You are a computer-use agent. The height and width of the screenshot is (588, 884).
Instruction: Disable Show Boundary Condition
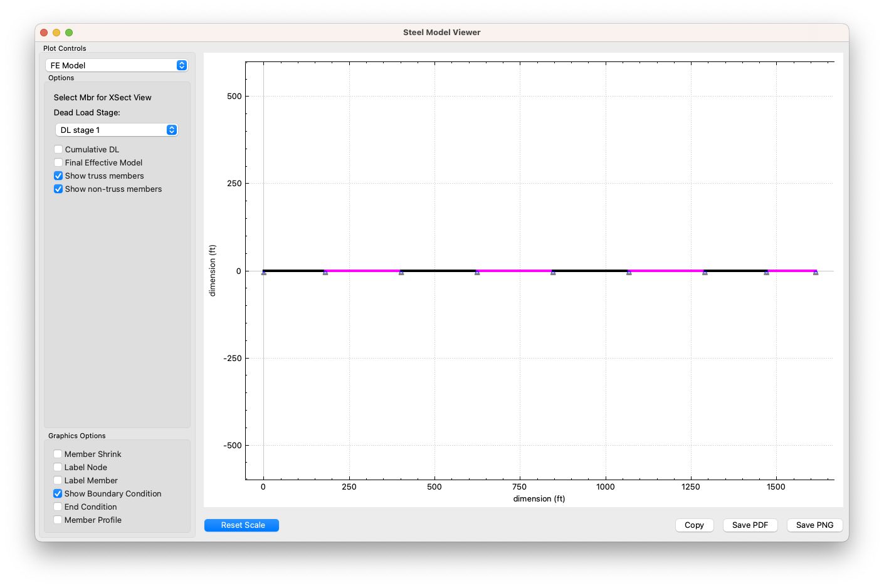[58, 494]
